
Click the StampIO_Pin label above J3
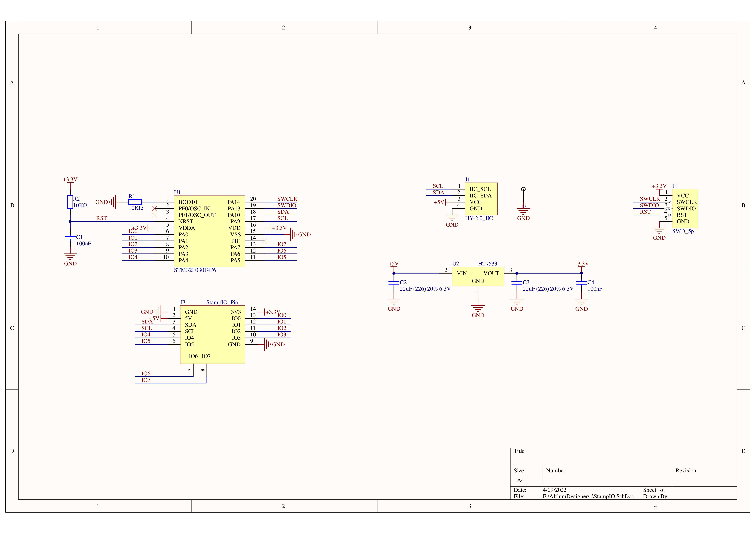click(x=222, y=302)
